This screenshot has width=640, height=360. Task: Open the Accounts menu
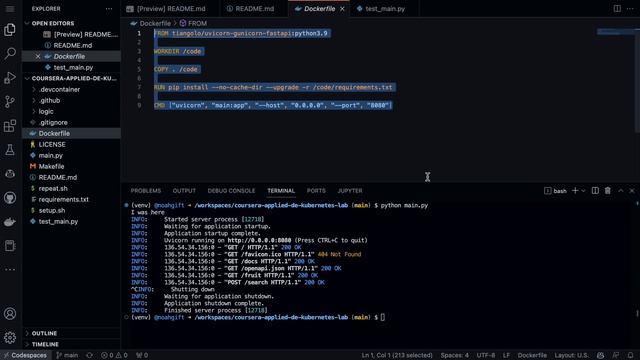[x=10, y=313]
